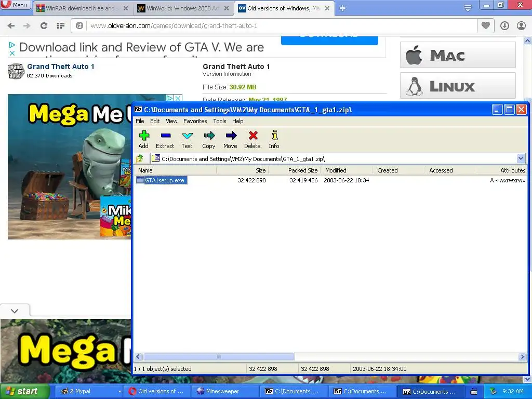Switch to Minesweeper taskbar button
The image size is (532, 399).
click(225, 391)
